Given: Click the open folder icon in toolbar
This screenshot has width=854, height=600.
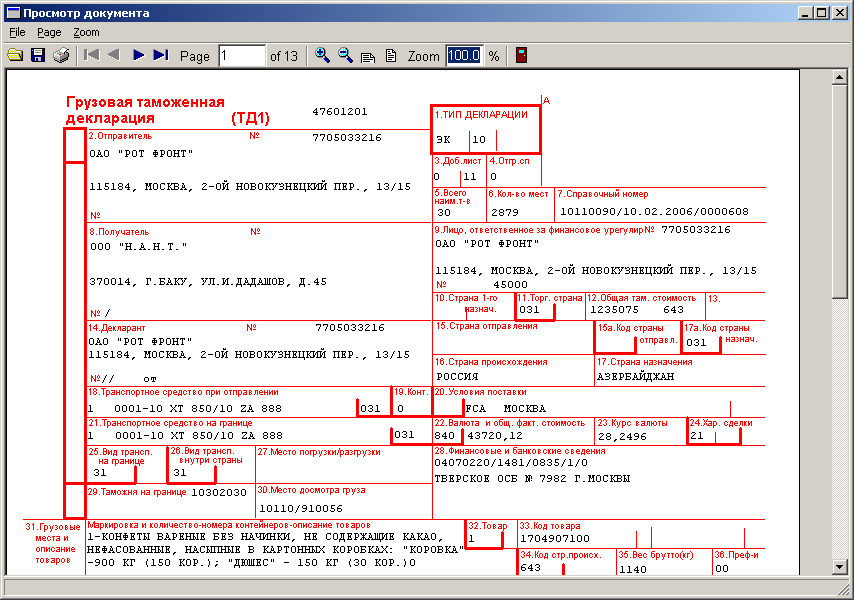Looking at the screenshot, I should (x=15, y=55).
